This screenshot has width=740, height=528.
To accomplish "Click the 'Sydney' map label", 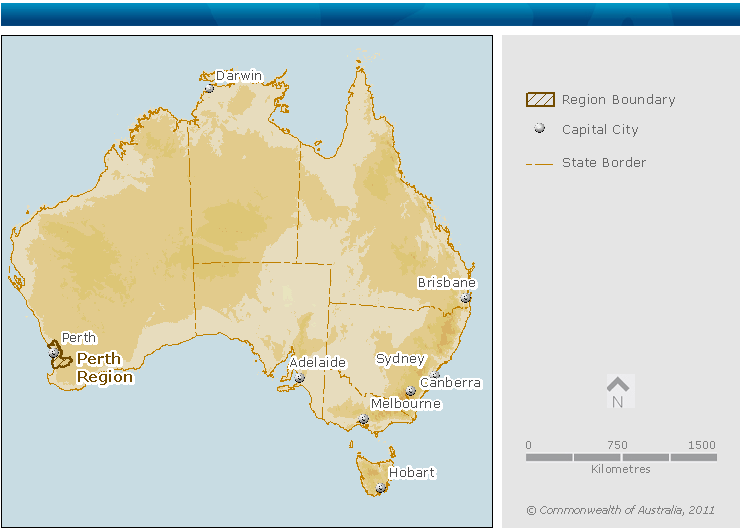I will tap(401, 359).
